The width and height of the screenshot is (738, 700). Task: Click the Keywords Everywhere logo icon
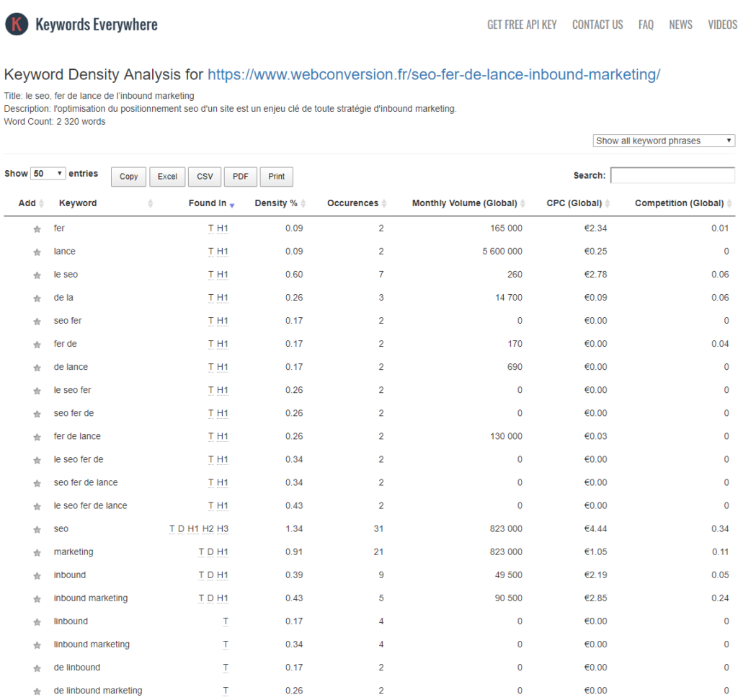point(17,25)
